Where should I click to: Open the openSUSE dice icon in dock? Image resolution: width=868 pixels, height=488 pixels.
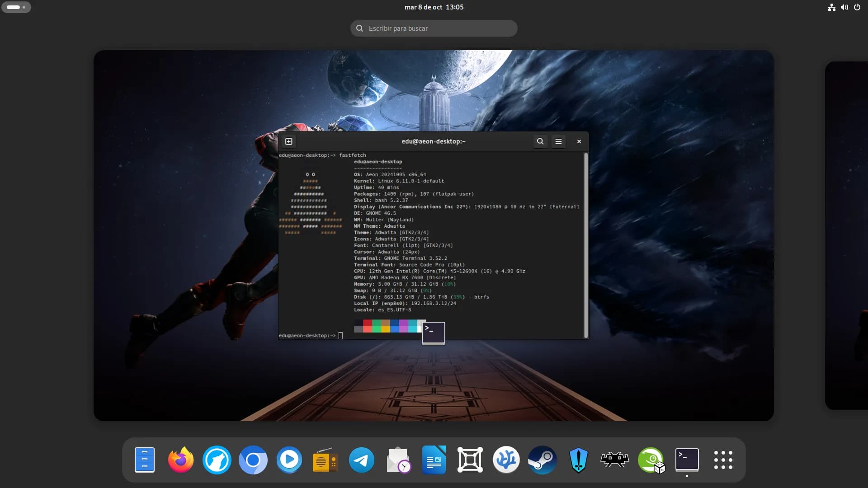click(651, 460)
